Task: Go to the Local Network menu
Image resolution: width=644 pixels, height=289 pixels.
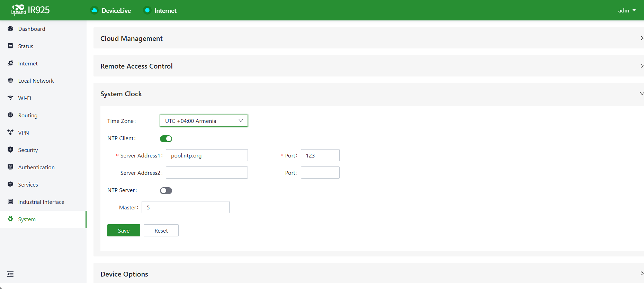Action: click(x=43, y=81)
